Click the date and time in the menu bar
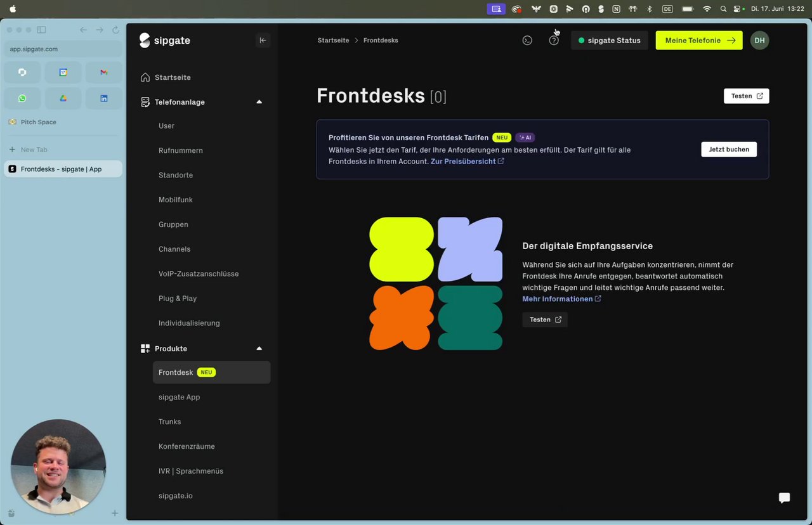812x525 pixels. click(777, 9)
